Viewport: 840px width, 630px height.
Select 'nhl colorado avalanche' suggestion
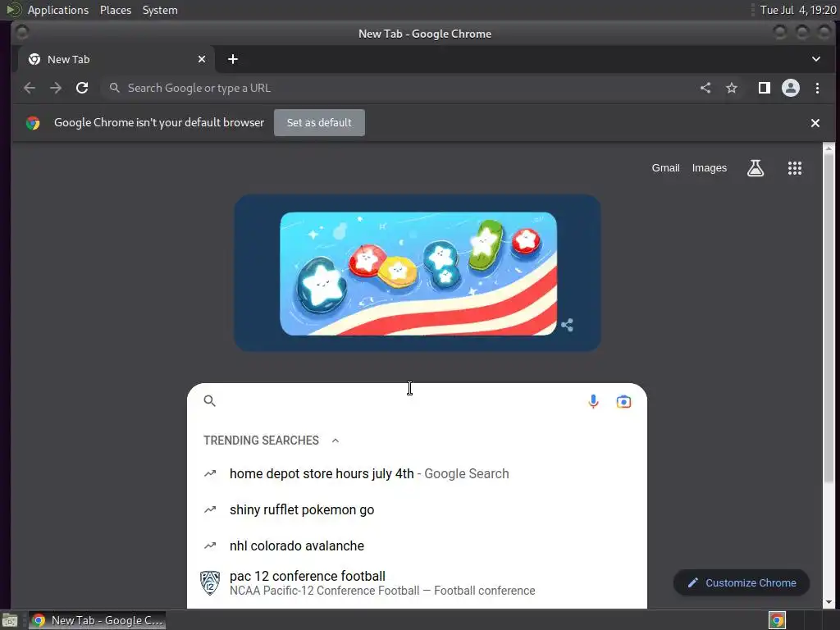tap(417, 546)
